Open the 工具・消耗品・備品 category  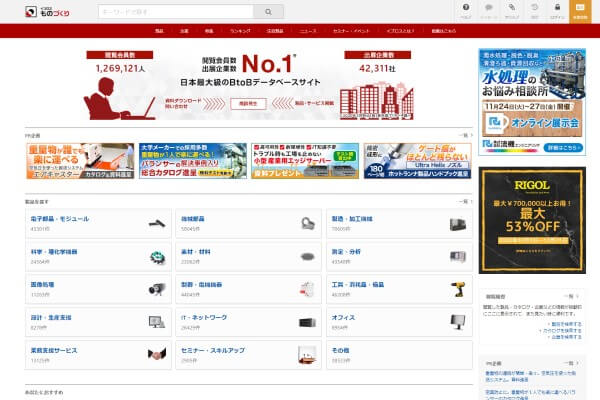click(x=358, y=284)
